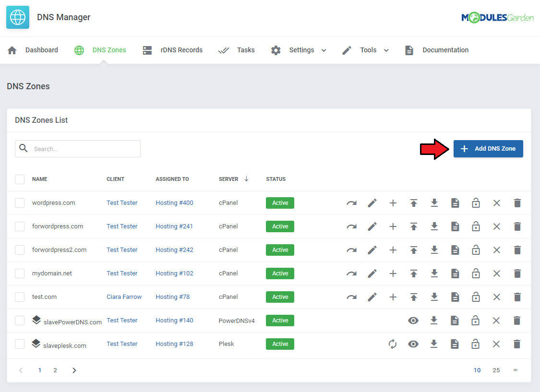The image size is (540, 392).
Task: Edit the forwordpress.com zone with pencil icon
Action: [372, 226]
